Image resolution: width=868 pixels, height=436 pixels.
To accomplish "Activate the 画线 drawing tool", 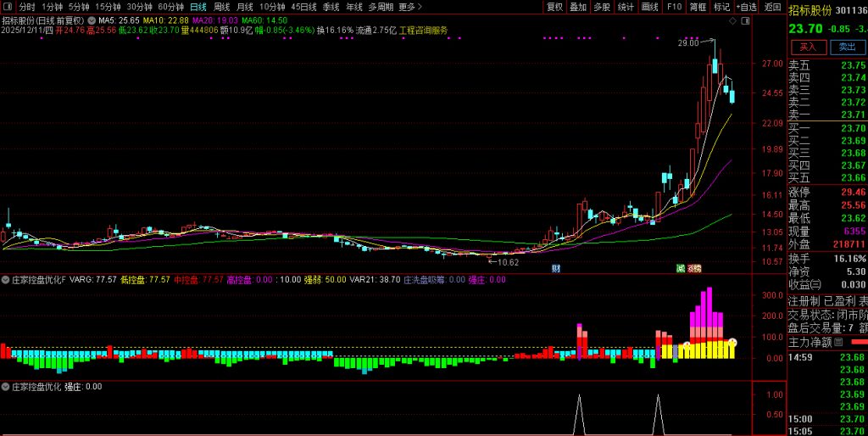I will click(x=650, y=7).
